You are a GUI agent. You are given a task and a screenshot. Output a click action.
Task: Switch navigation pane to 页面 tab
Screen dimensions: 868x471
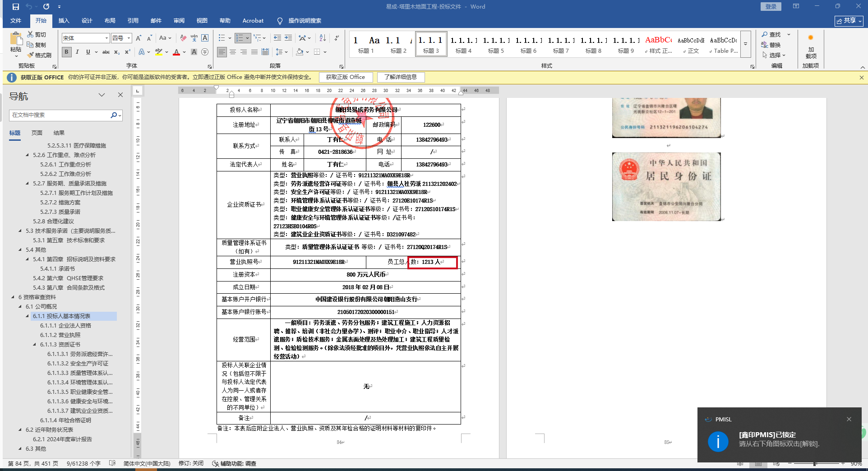point(37,133)
